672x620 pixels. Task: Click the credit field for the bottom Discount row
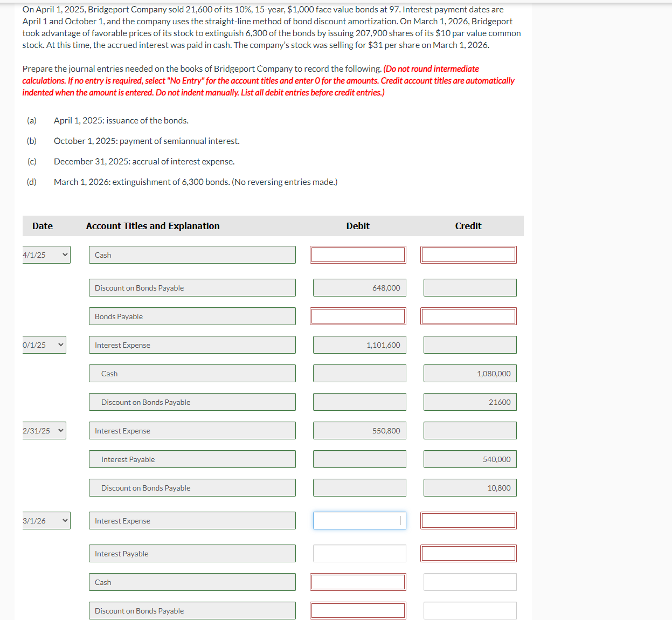tap(470, 611)
